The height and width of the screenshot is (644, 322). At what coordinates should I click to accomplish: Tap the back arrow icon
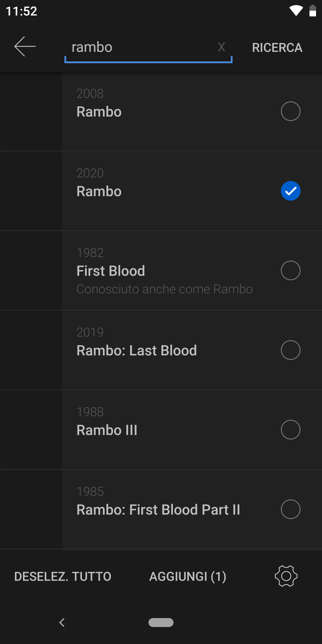25,47
